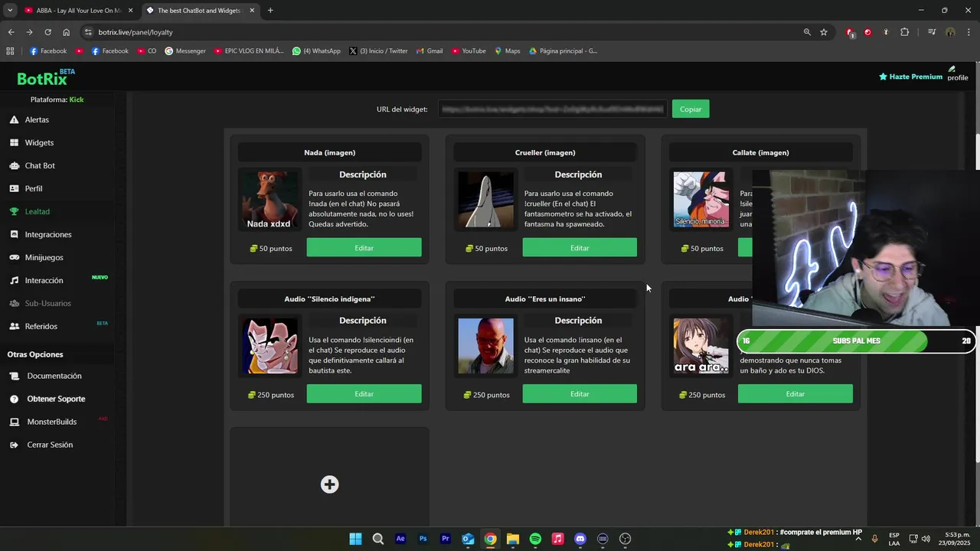Click Editar on the ara ara audio card

pos(795,393)
